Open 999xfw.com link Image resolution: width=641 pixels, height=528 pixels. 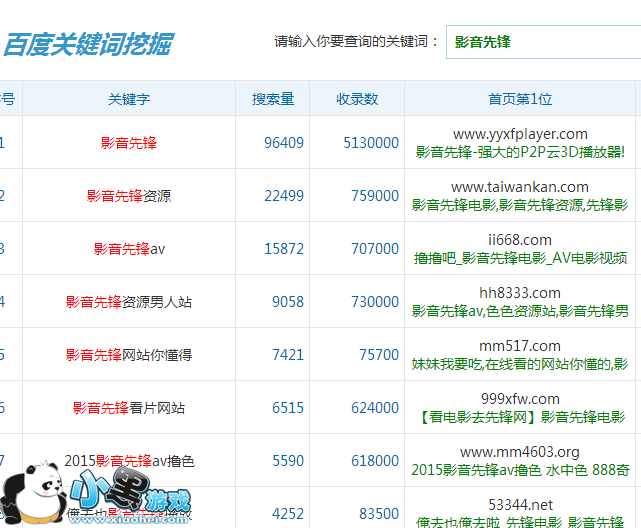click(520, 398)
